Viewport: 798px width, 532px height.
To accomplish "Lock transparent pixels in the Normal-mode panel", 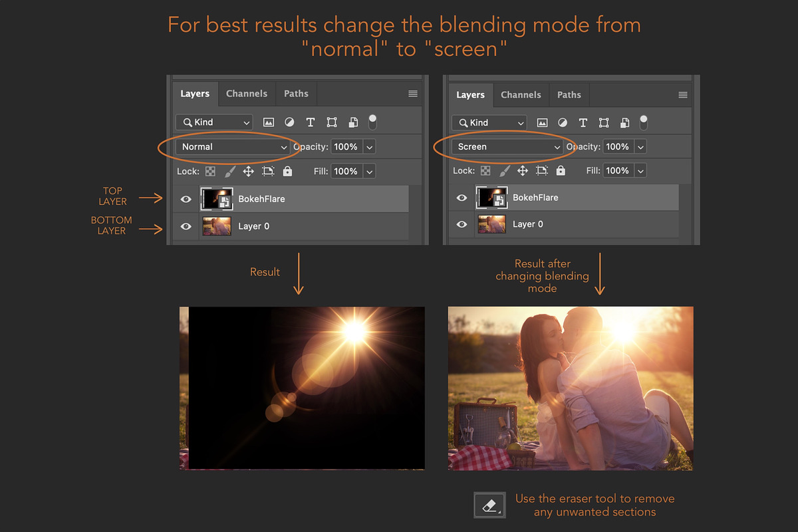I will 210,172.
